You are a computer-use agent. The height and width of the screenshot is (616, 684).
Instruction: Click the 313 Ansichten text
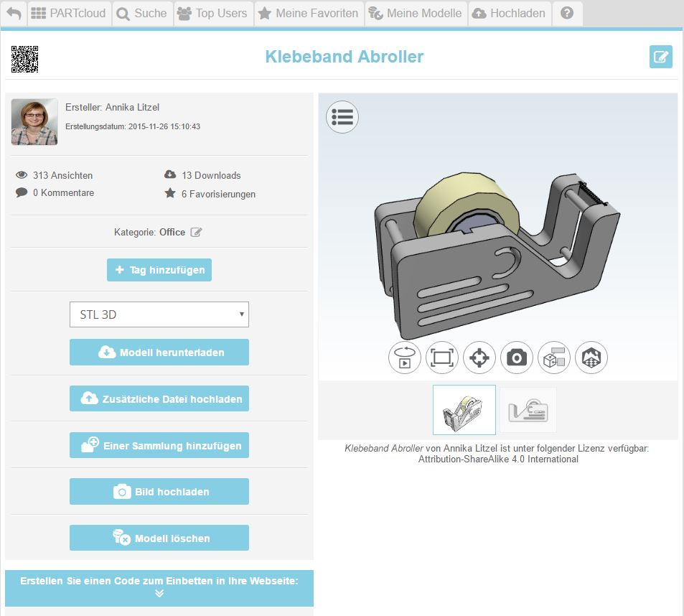(x=63, y=175)
